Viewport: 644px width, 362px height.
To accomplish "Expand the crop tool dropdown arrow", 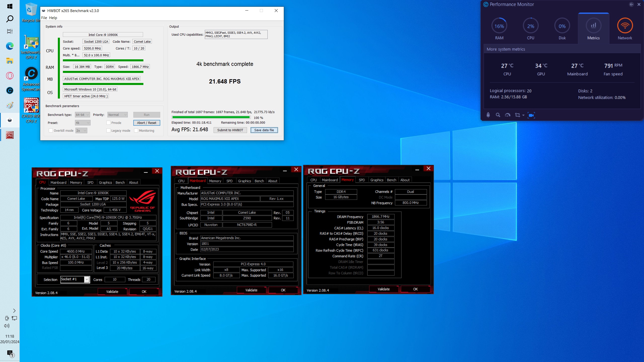I will 524,115.
